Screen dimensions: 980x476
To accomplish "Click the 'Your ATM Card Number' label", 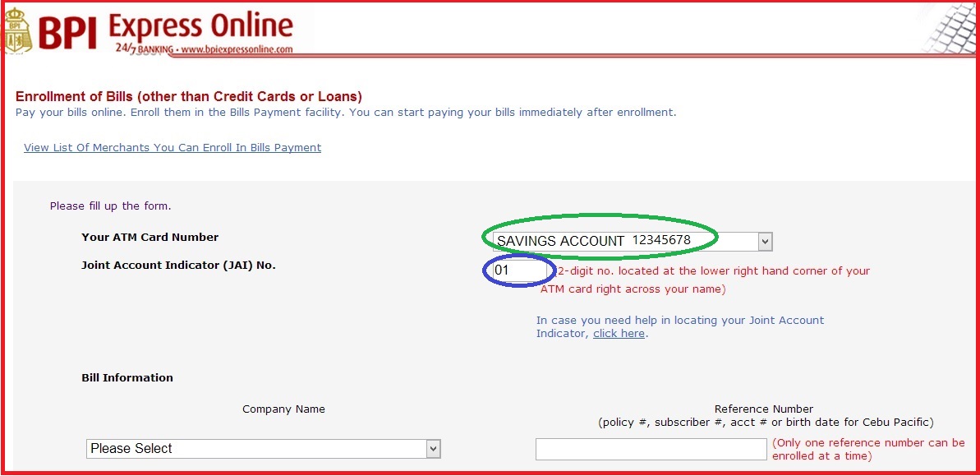I will click(150, 237).
